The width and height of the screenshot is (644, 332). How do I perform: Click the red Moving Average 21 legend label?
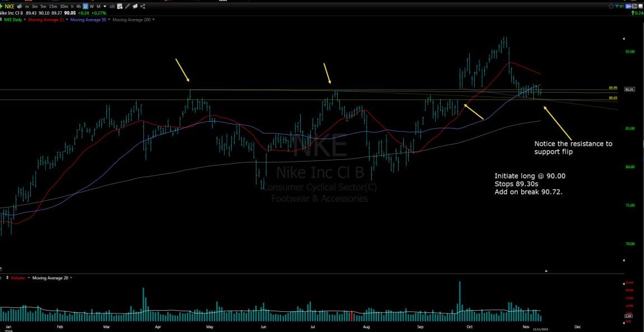pos(46,20)
